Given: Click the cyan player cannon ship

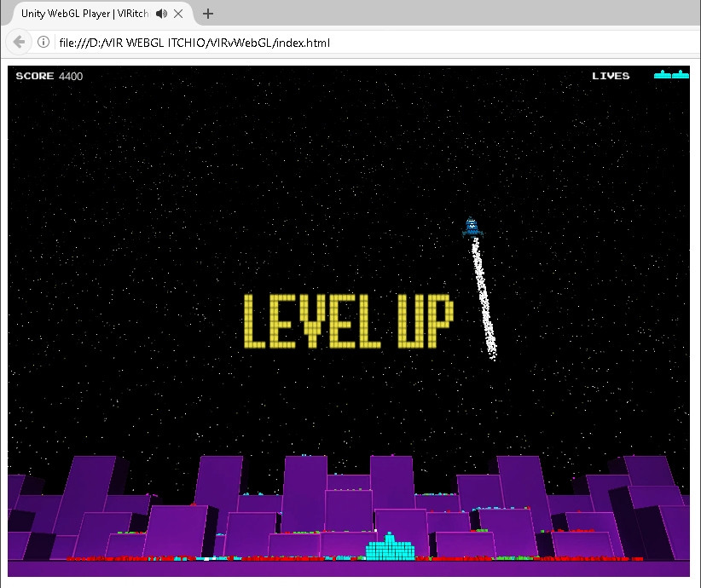Looking at the screenshot, I should click(x=390, y=546).
